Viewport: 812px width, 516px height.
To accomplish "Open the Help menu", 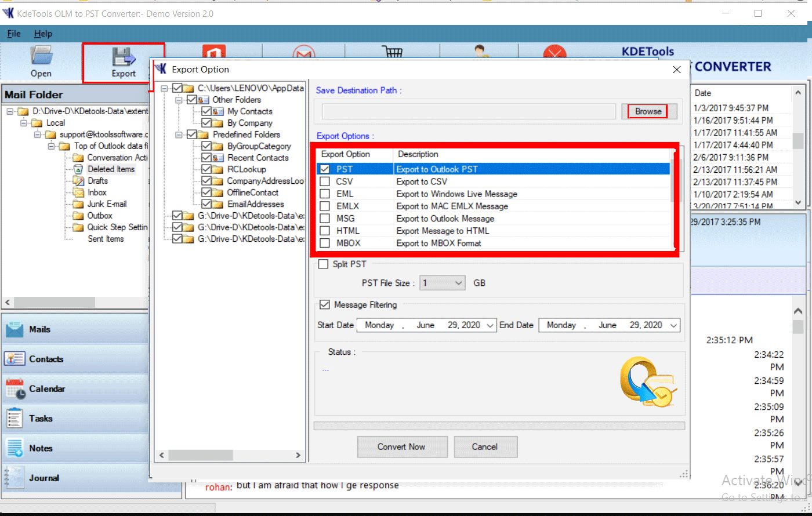I will tap(43, 34).
